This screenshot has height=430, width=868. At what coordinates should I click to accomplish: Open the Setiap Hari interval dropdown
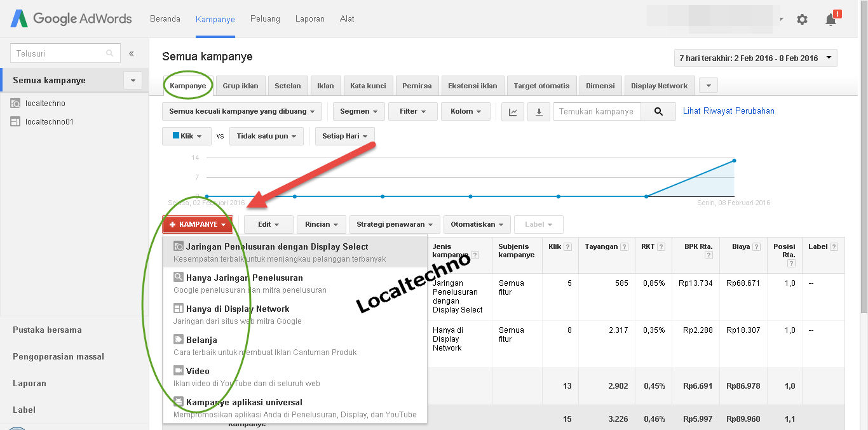coord(345,136)
